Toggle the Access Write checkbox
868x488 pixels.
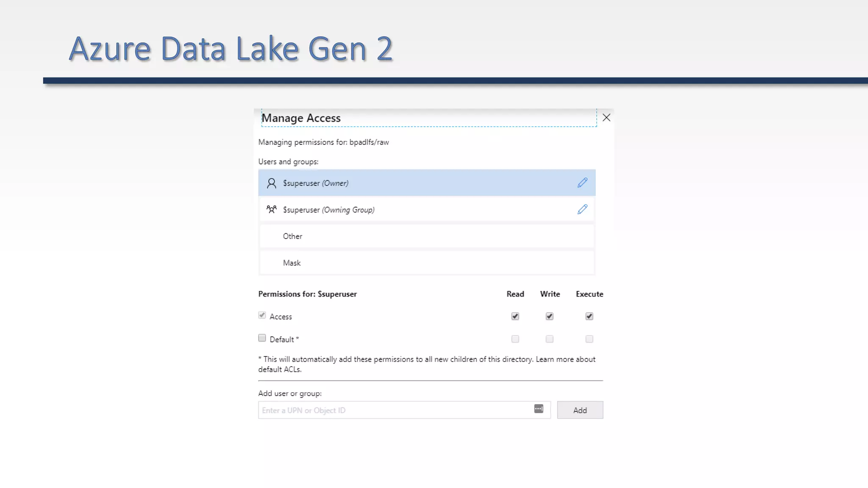point(549,316)
